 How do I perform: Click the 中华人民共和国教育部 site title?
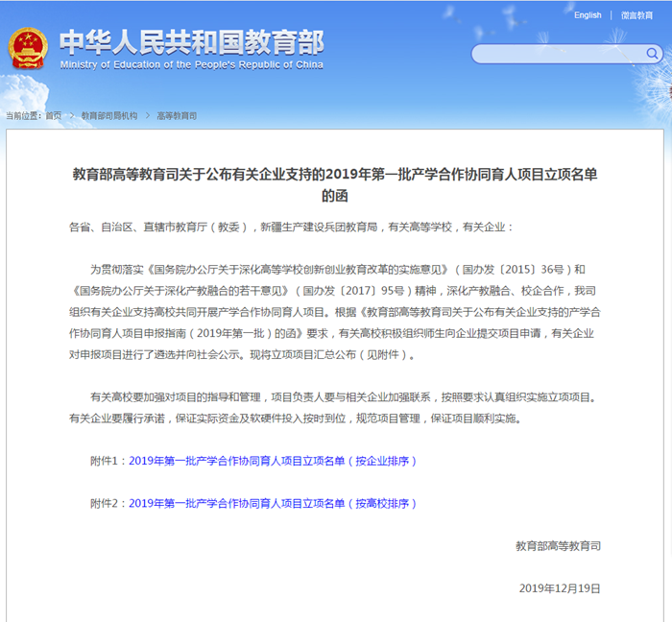[x=192, y=42]
